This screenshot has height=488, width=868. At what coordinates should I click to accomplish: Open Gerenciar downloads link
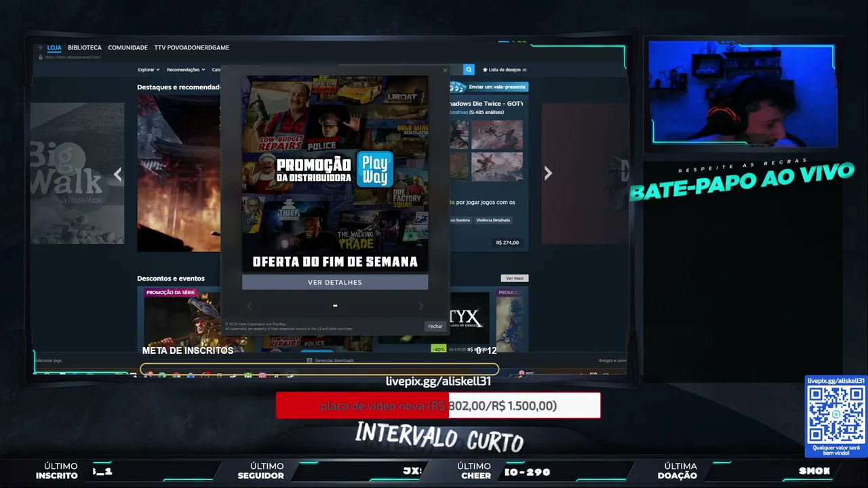click(x=334, y=361)
